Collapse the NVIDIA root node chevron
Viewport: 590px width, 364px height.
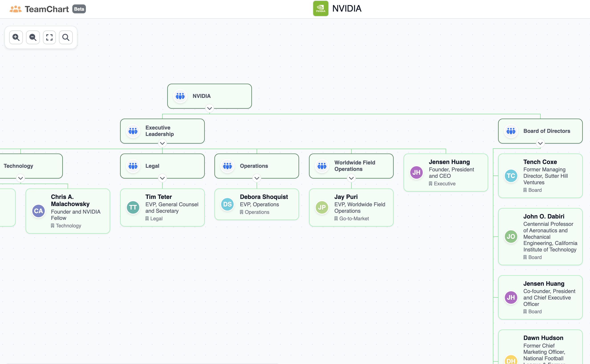click(210, 108)
